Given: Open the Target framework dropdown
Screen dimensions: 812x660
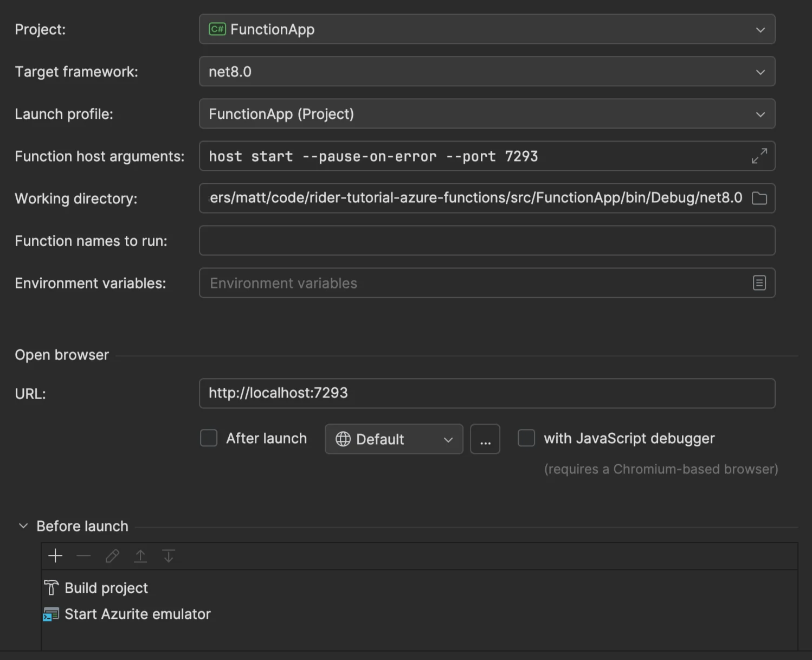Looking at the screenshot, I should (761, 71).
